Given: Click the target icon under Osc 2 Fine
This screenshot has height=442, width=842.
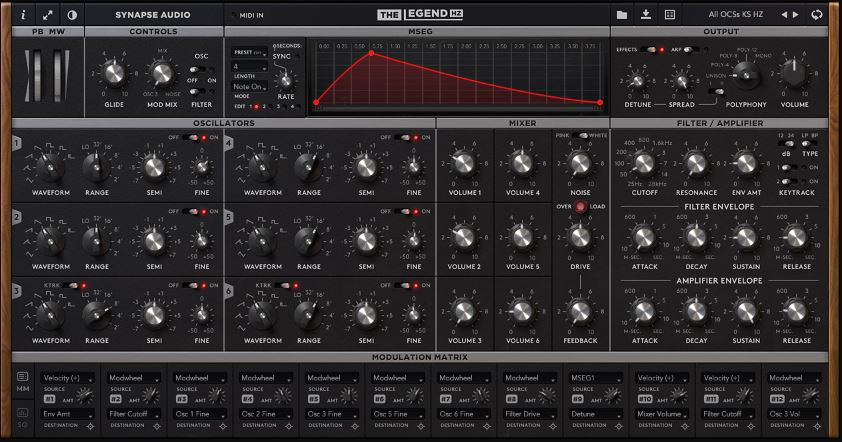Looking at the screenshot, I should [288, 426].
